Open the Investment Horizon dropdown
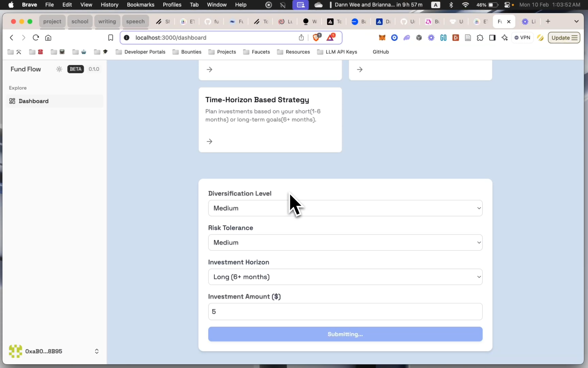 coord(345,277)
